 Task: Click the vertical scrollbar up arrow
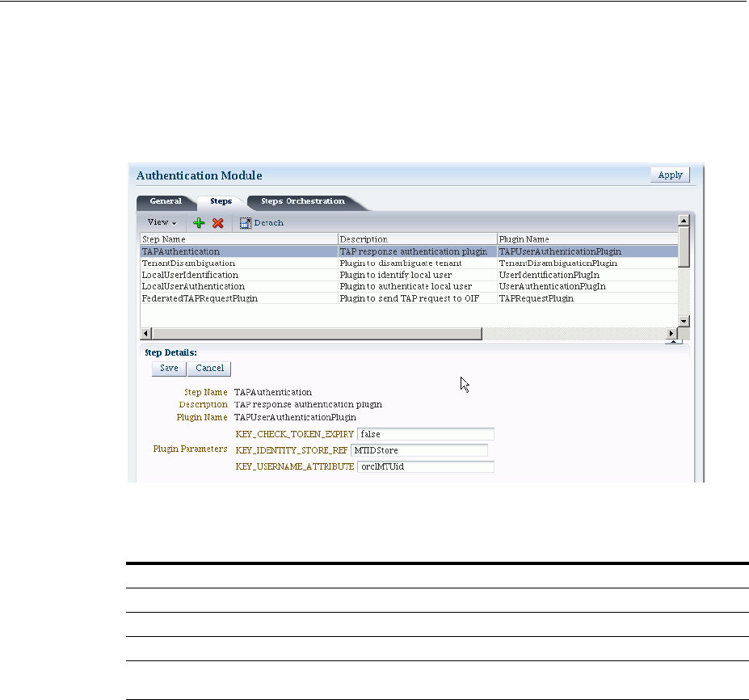(x=684, y=221)
